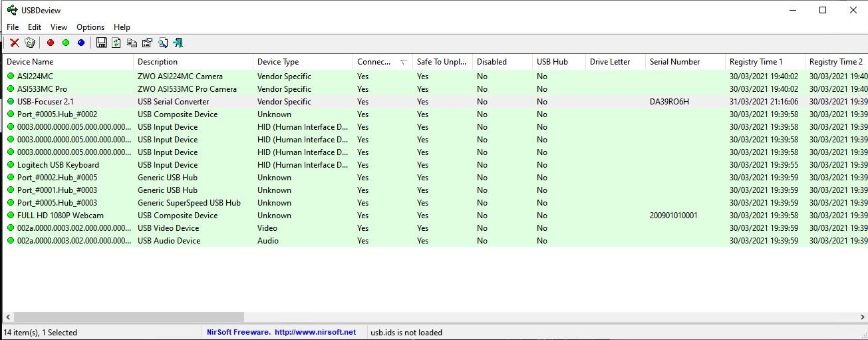The height and width of the screenshot is (340, 868).
Task: Click green status dot beside FULL HD 1080P Webcam
Action: [x=11, y=216]
